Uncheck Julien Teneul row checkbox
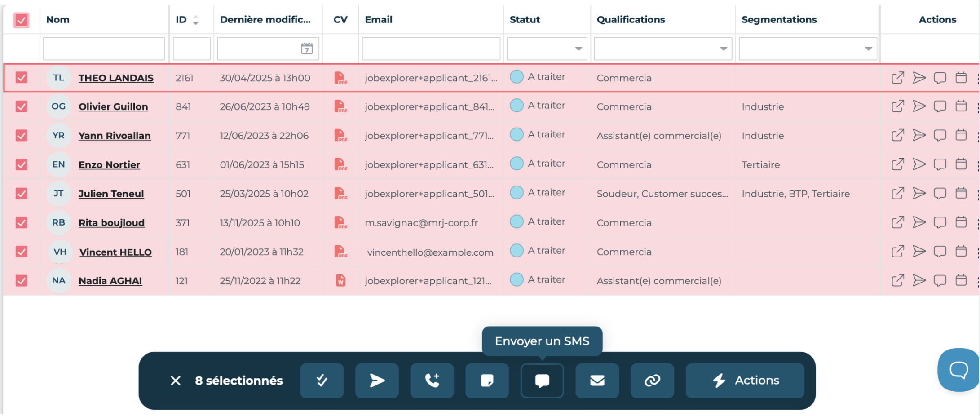The image size is (980, 416). coord(21,194)
